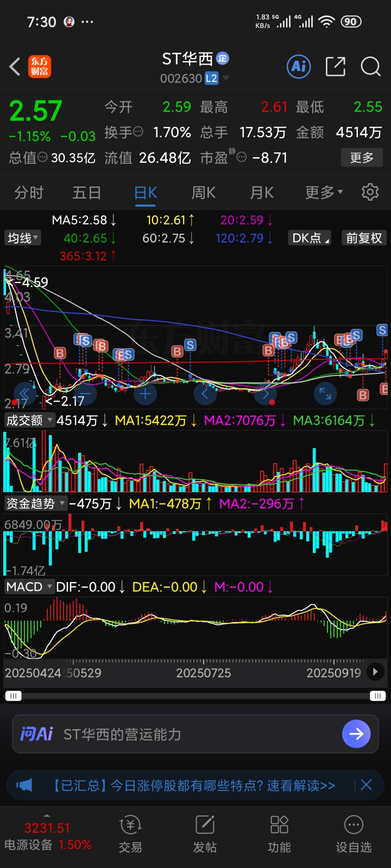Switch to 五日 tab
The image size is (391, 868).
[x=87, y=193]
